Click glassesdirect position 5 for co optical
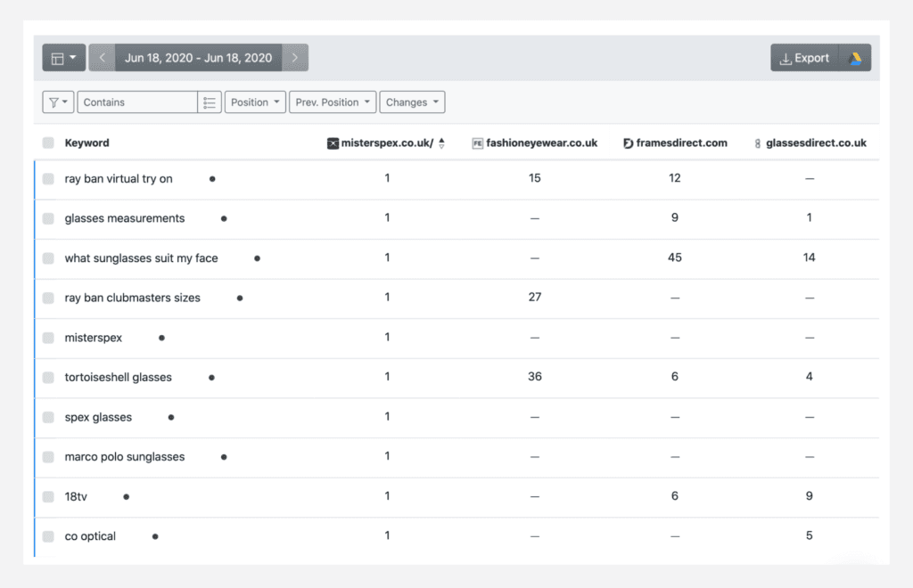The image size is (913, 588). point(809,535)
